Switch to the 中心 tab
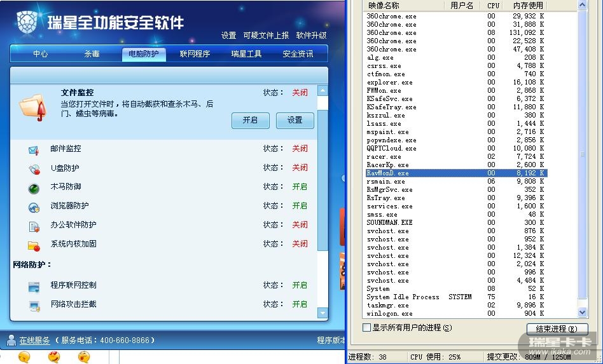 coord(40,54)
